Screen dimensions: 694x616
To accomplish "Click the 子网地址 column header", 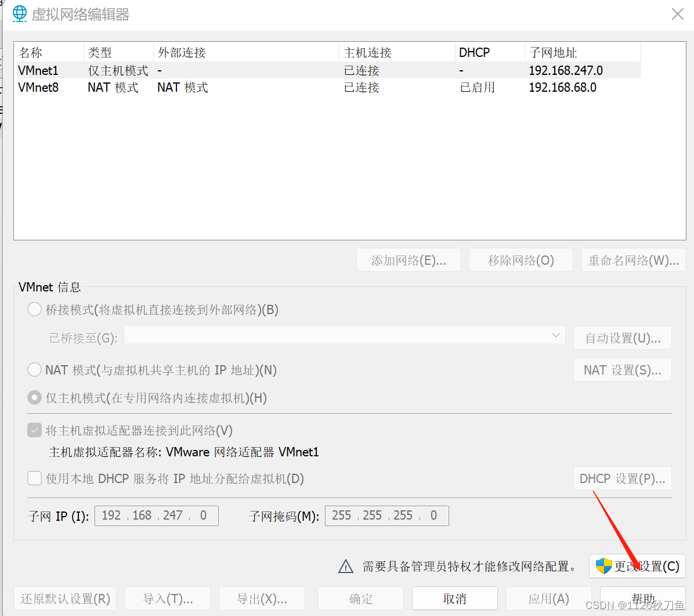I will tap(583, 52).
